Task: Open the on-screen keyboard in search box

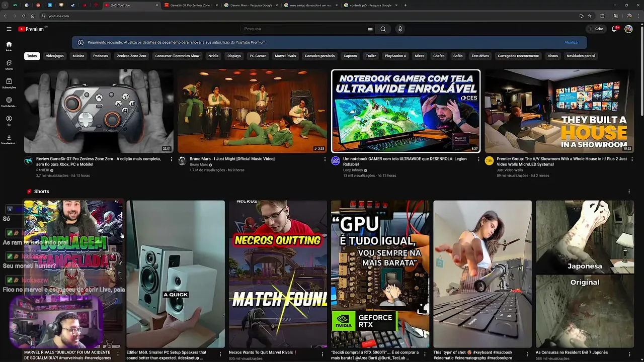Action: point(370,29)
